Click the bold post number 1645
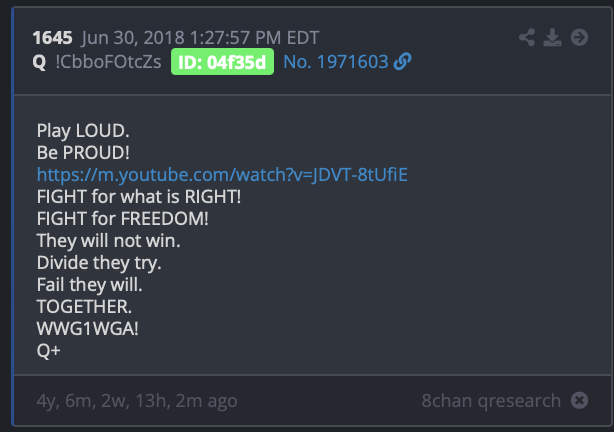The width and height of the screenshot is (614, 432). pyautogui.click(x=52, y=38)
